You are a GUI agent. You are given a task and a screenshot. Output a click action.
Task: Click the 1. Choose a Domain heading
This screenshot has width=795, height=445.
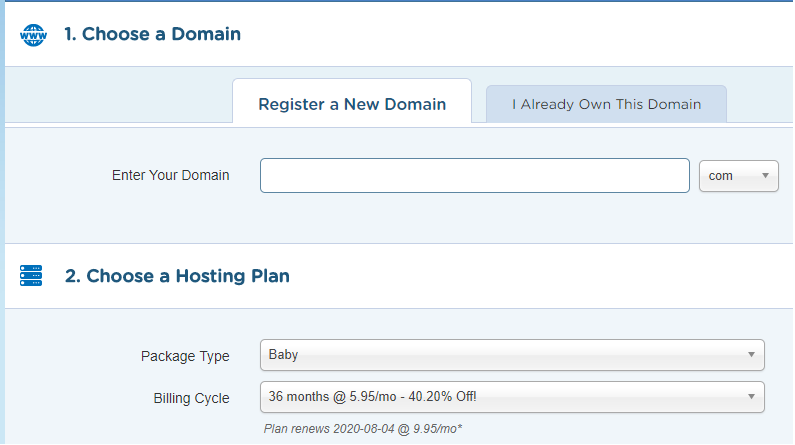152,34
